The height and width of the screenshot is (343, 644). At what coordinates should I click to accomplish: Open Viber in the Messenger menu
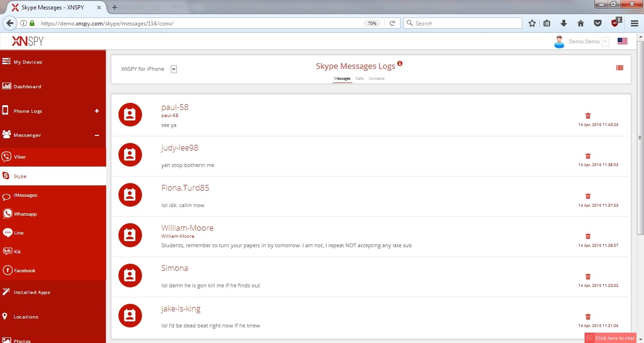[53, 157]
